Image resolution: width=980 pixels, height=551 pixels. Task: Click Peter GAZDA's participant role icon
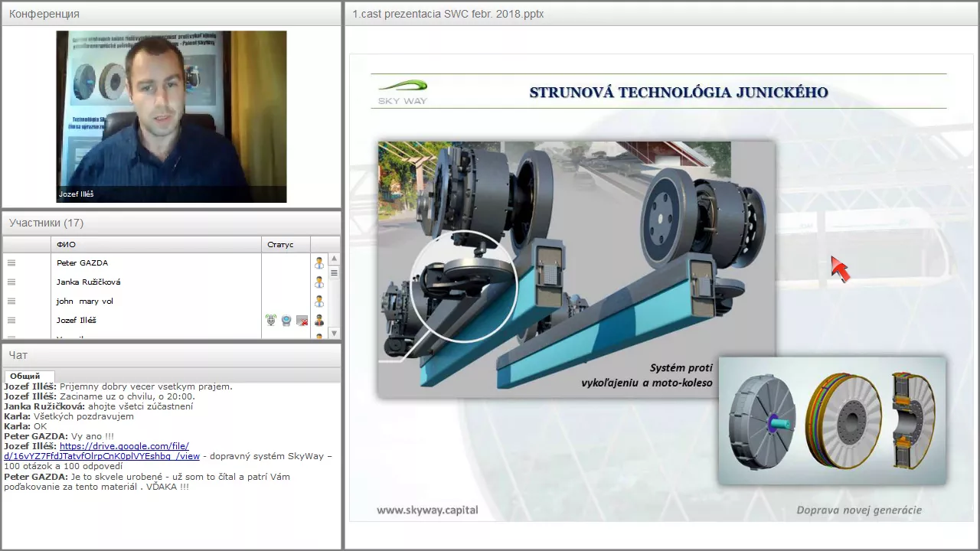319,262
